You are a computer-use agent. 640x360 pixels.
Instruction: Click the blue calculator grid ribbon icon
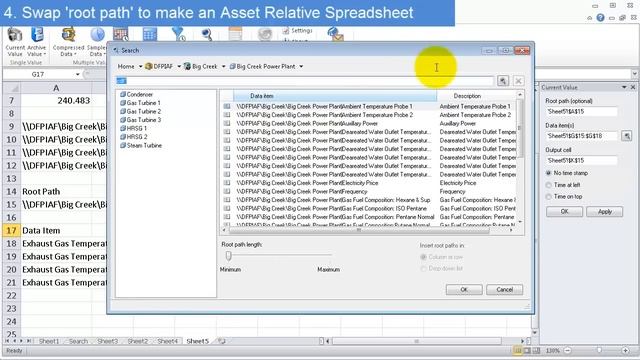coord(149,34)
